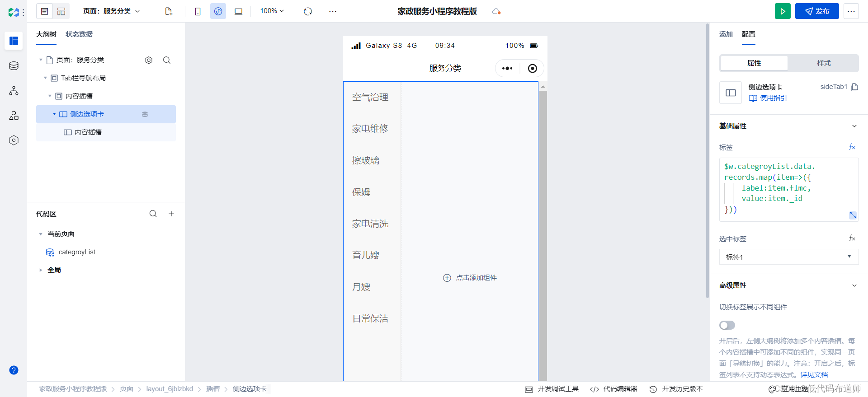Open the pages sidebar icon

(x=14, y=41)
